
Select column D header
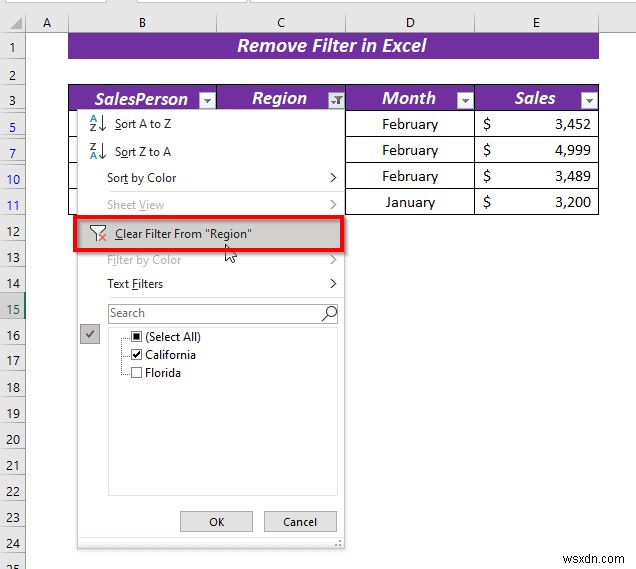tap(410, 23)
